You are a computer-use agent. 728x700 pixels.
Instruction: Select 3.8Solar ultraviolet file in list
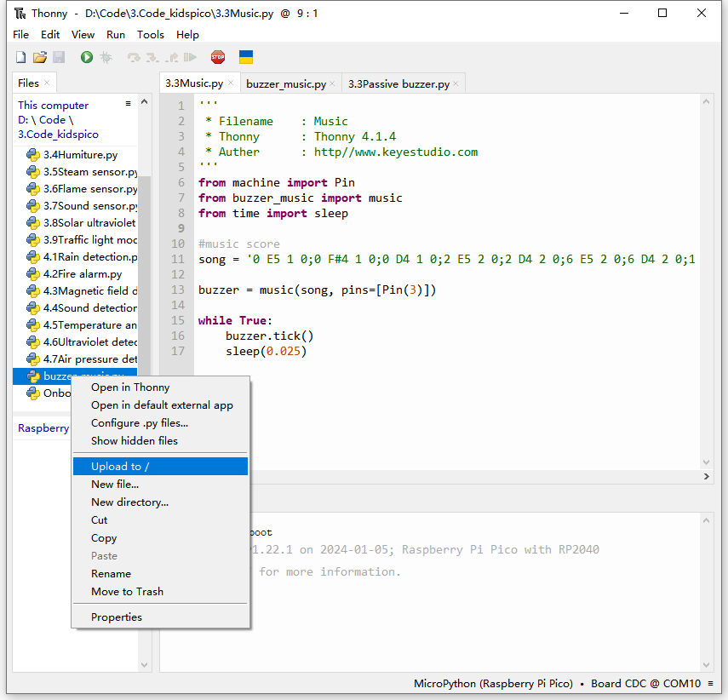click(75, 223)
